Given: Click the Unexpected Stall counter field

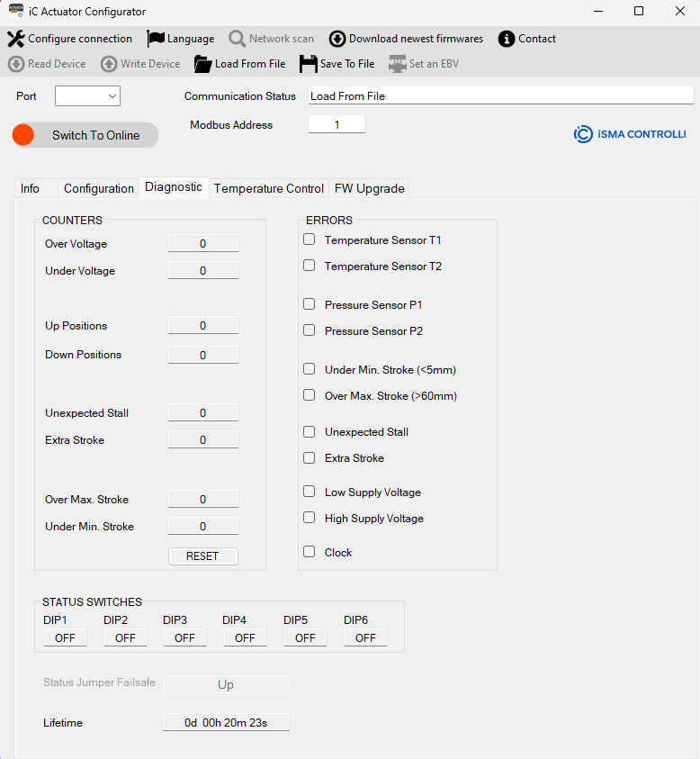Looking at the screenshot, I should pyautogui.click(x=203, y=412).
